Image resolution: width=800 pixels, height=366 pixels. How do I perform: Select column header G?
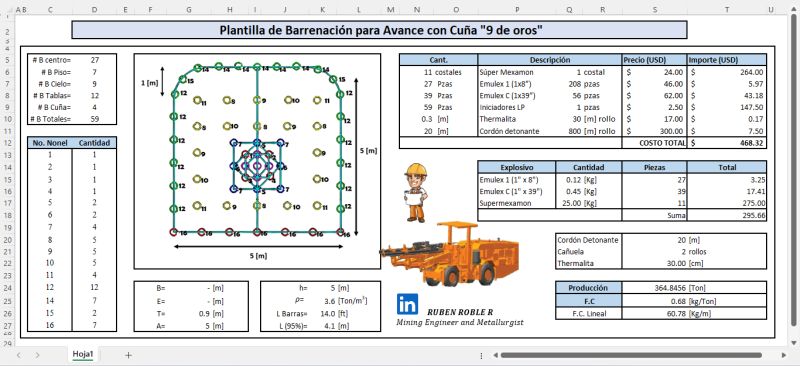189,10
